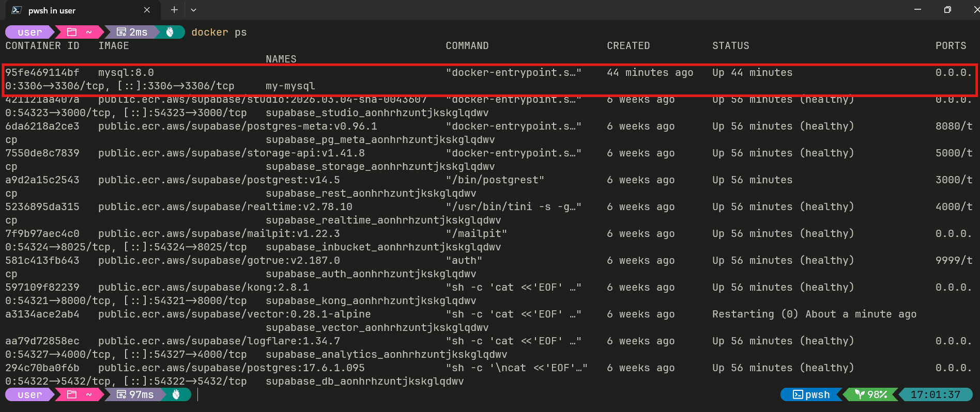
Task: Click container ID 6da6218a2ce3
Action: tap(42, 126)
